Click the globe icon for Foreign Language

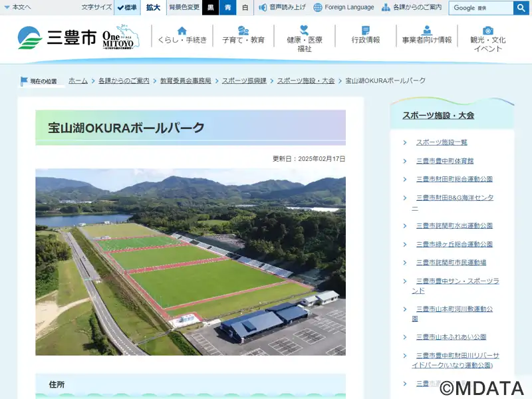[318, 7]
